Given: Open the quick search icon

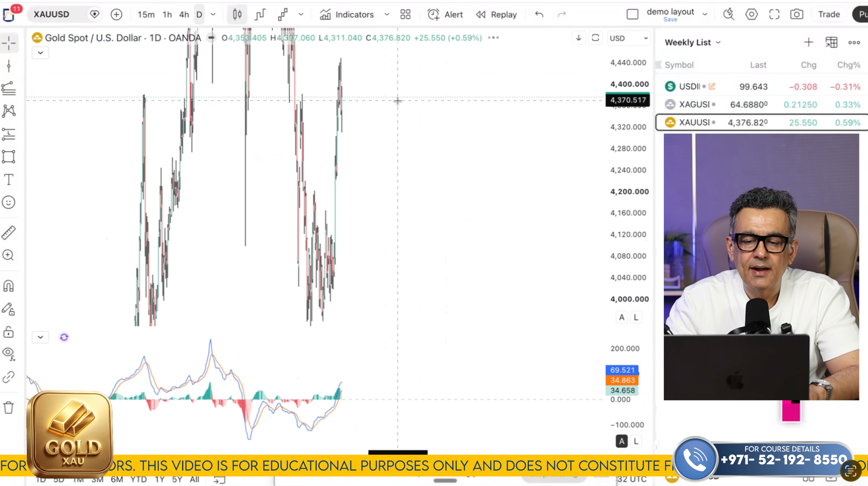Looking at the screenshot, I should pos(728,14).
